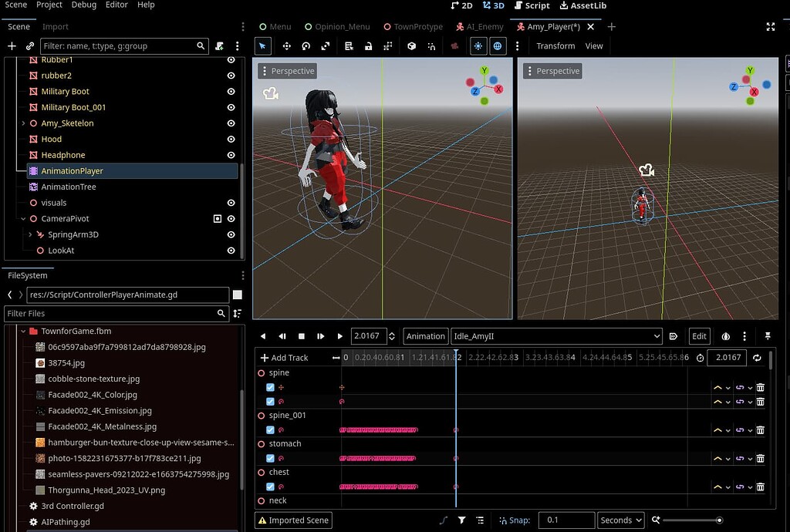Click the distraction free mode icon

click(x=771, y=27)
